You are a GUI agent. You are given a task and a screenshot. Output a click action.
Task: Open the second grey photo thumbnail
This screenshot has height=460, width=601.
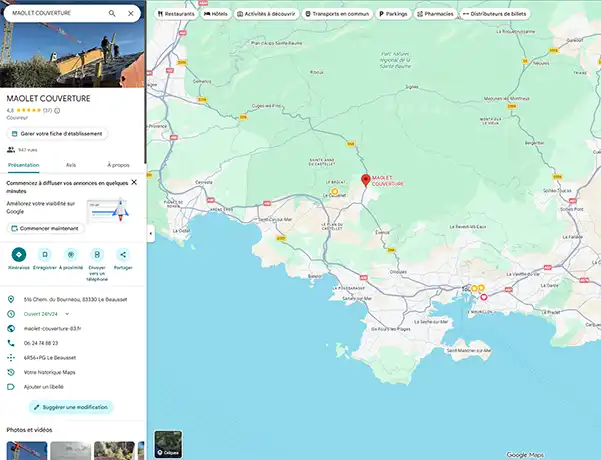[71, 451]
